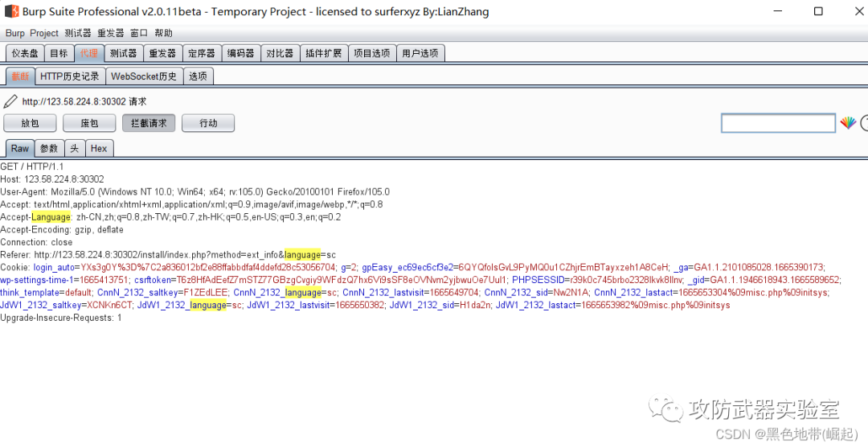Screen dimensions: 868x448
Task: Switch to the 用户选项 tab
Action: [x=420, y=54]
